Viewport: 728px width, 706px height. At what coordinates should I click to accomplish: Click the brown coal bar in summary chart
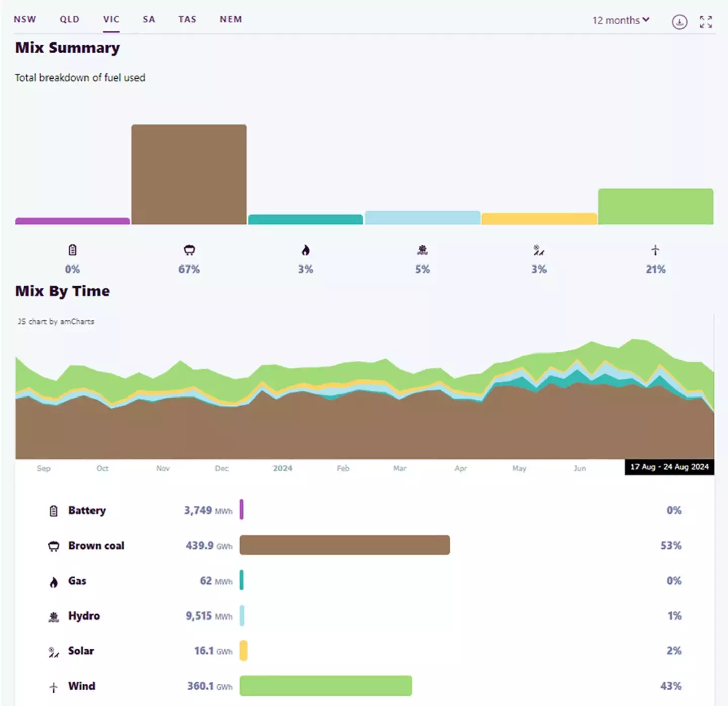(189, 174)
